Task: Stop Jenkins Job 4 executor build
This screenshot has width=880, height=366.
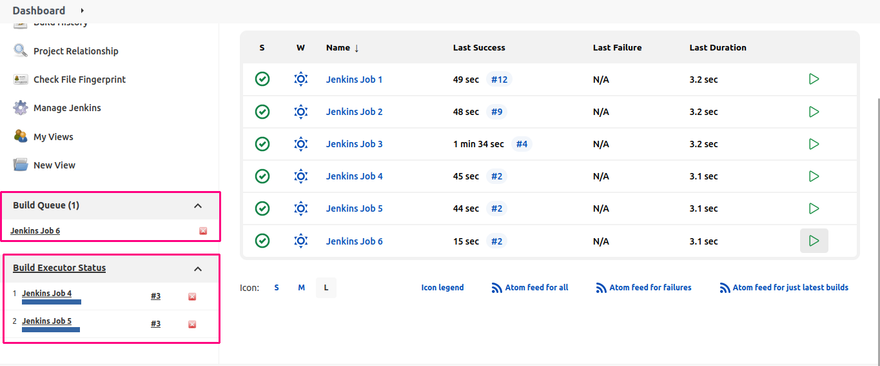Action: click(192, 296)
